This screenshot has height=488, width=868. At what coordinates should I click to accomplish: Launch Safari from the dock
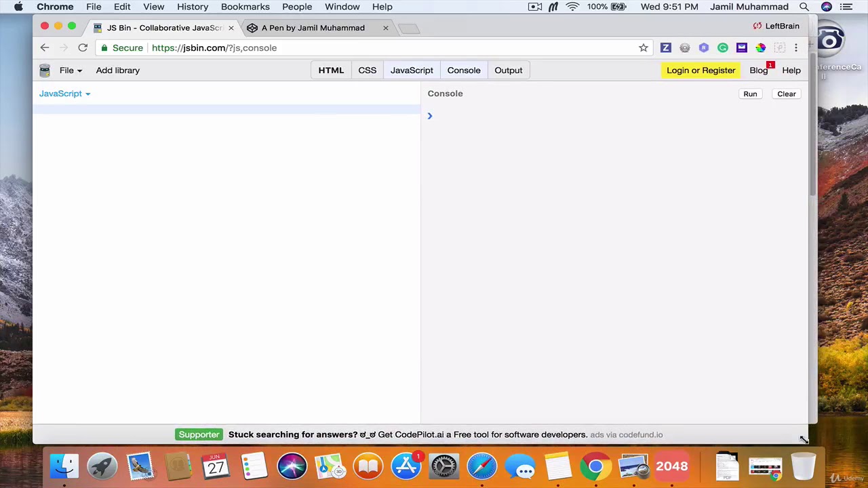click(x=482, y=466)
